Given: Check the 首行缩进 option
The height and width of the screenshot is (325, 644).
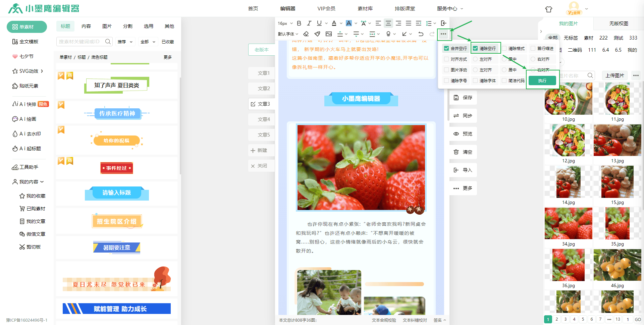Looking at the screenshot, I should (x=533, y=48).
